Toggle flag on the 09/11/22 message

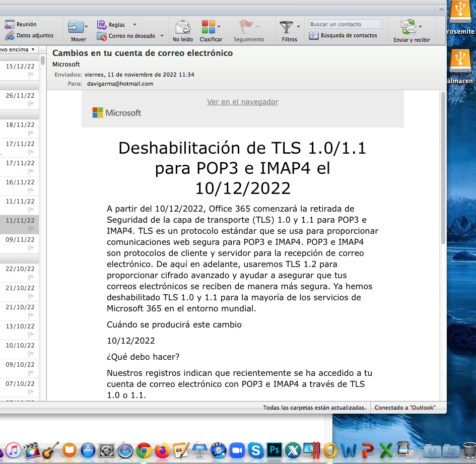coord(31,248)
